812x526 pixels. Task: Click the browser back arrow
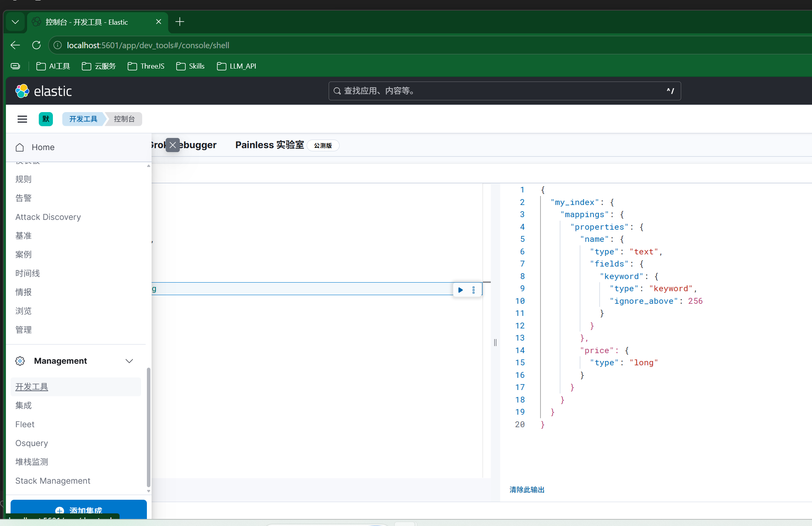point(15,45)
